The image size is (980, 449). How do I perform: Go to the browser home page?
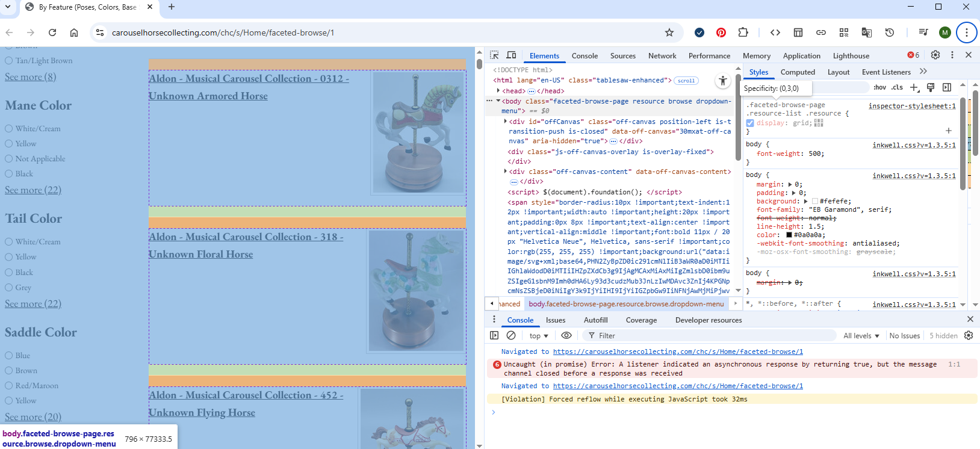point(74,33)
